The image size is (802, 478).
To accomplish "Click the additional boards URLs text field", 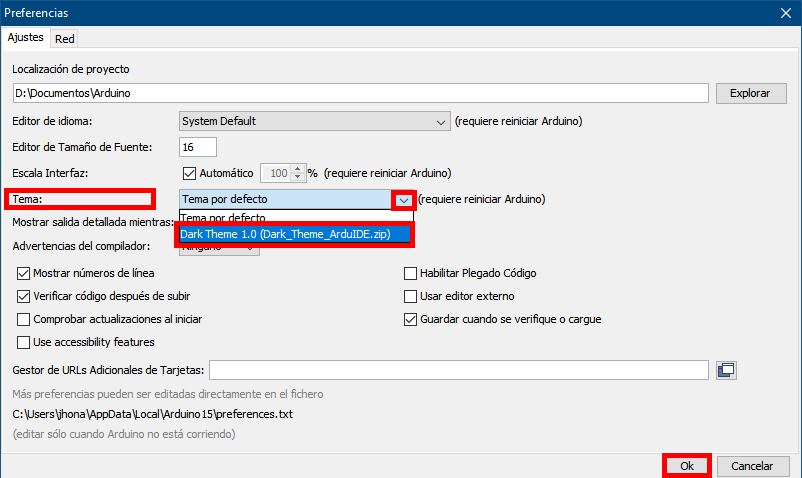I will click(x=459, y=370).
